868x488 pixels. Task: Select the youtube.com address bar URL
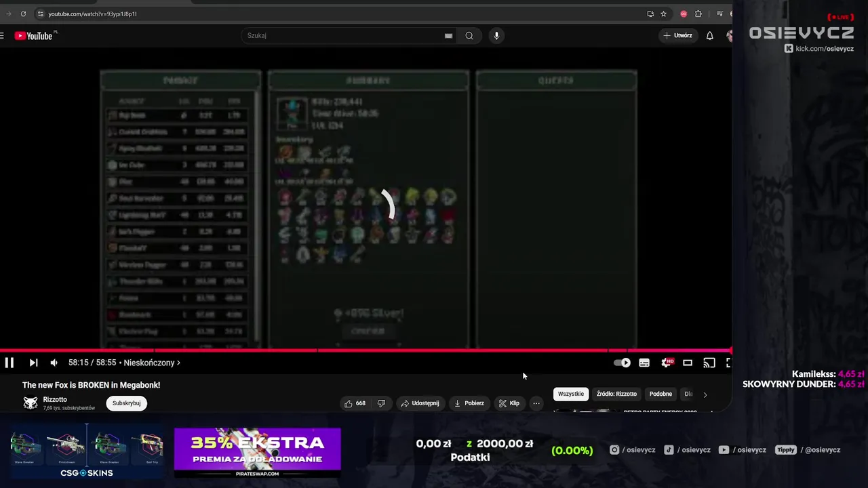(92, 14)
